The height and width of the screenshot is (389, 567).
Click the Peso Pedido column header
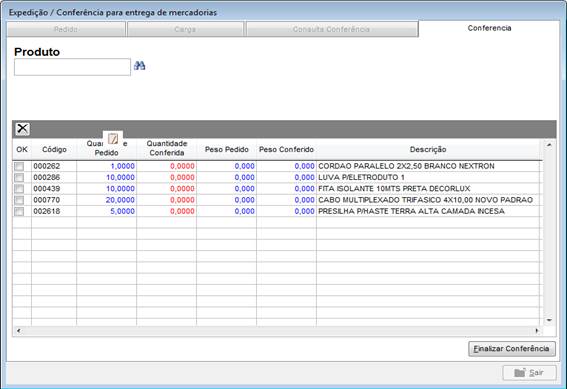pos(227,149)
